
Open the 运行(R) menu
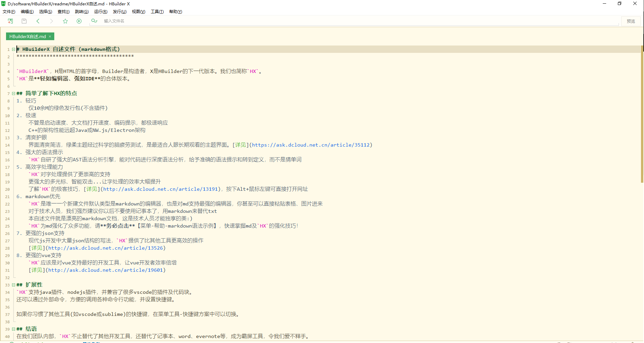[x=101, y=12]
